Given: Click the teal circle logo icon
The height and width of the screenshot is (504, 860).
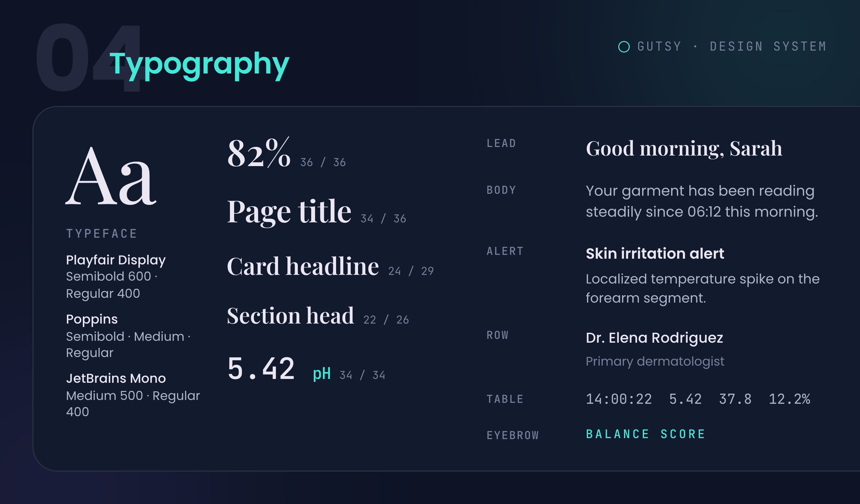Looking at the screenshot, I should pyautogui.click(x=624, y=47).
